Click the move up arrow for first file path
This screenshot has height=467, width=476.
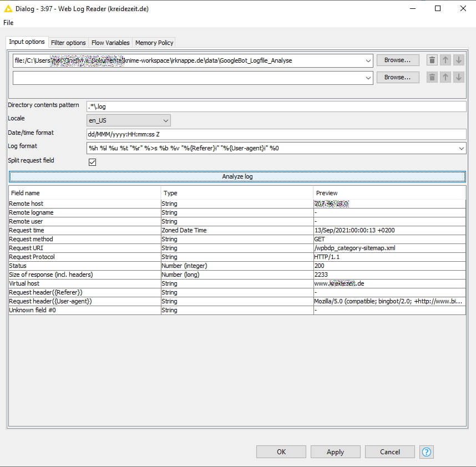click(x=445, y=60)
